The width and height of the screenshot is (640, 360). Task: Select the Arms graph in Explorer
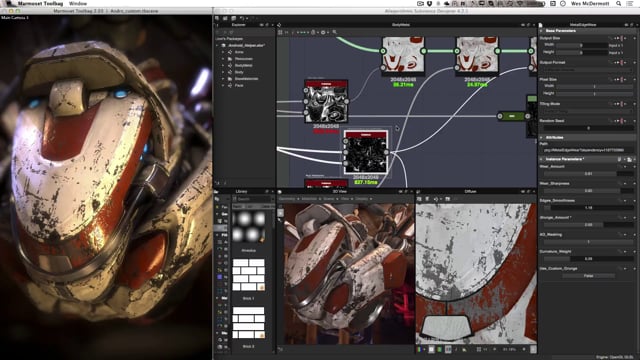239,52
